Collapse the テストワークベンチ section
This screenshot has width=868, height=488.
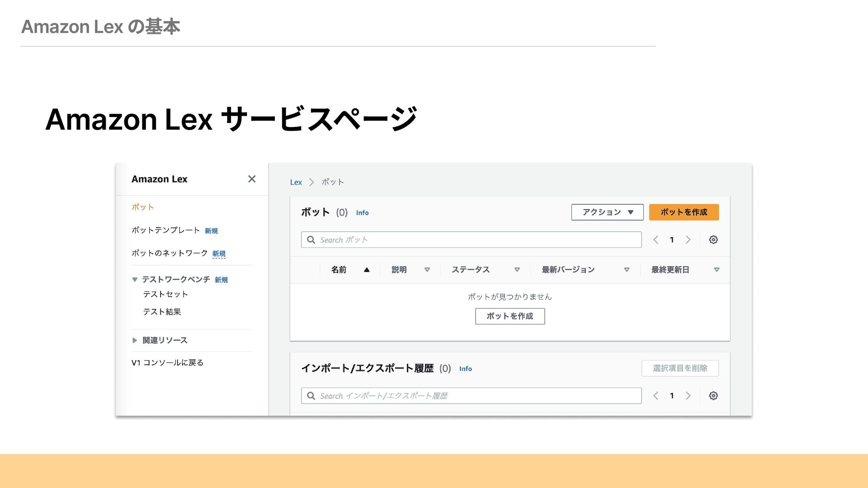pos(135,280)
